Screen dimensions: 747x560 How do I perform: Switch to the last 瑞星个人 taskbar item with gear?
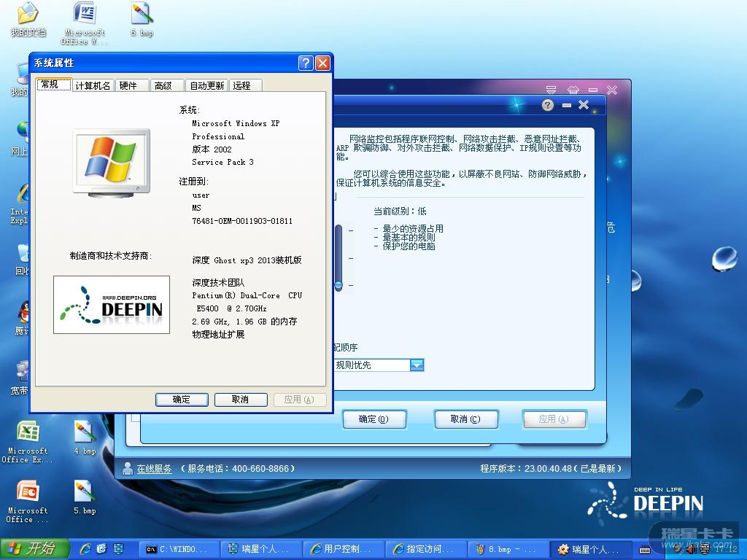tap(591, 550)
